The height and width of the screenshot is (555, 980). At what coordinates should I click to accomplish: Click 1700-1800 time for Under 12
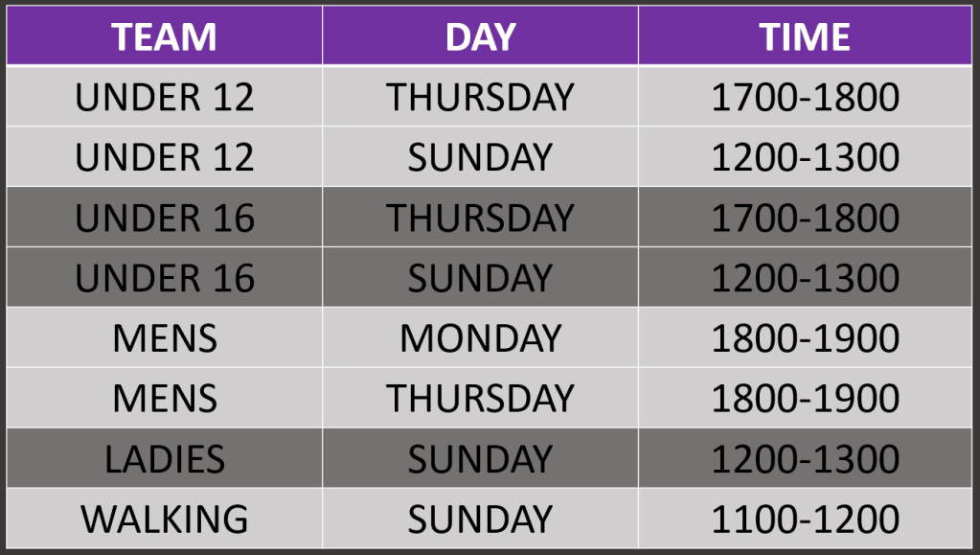click(x=805, y=97)
